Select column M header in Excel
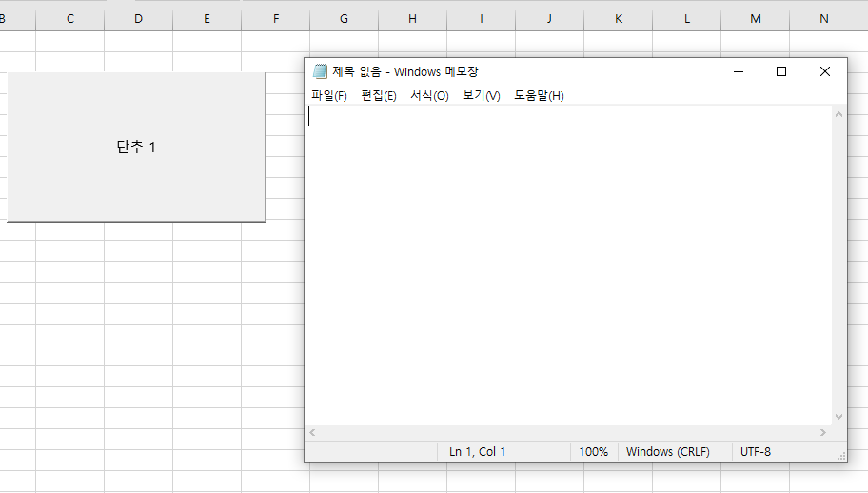This screenshot has width=868, height=493. [x=756, y=19]
